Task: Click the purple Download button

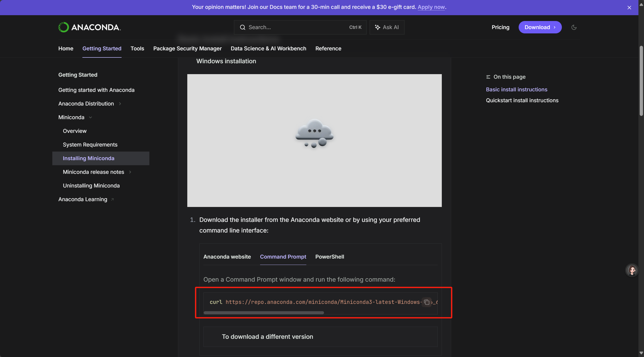Action: tap(540, 27)
